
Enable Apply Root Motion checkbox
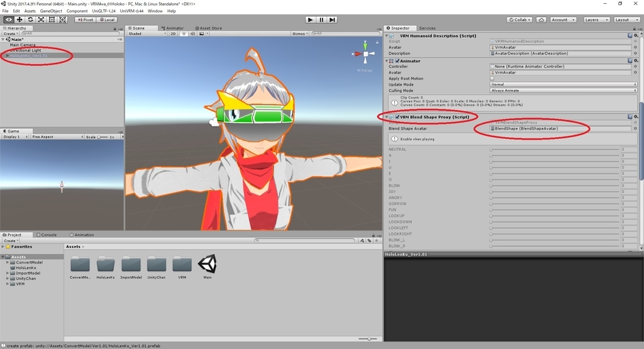(492, 79)
